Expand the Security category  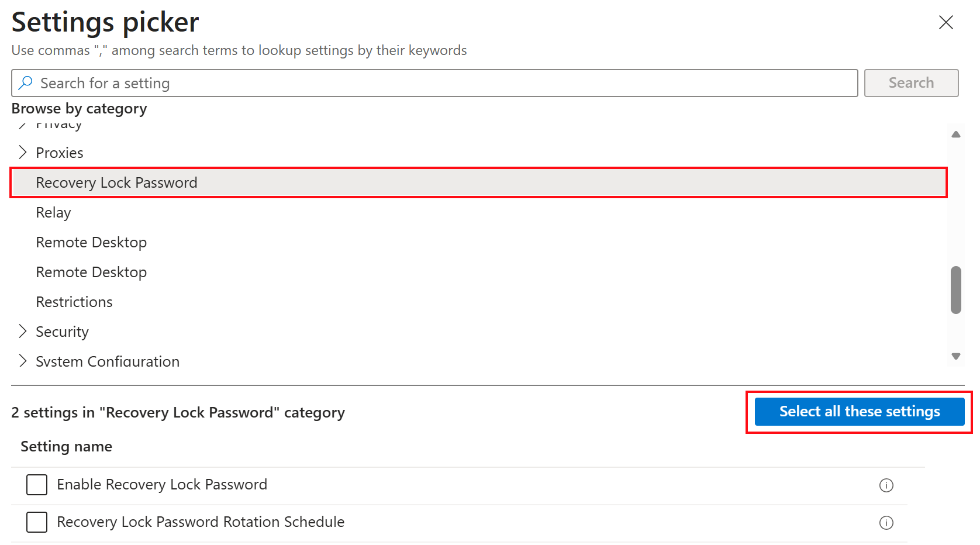pos(23,331)
